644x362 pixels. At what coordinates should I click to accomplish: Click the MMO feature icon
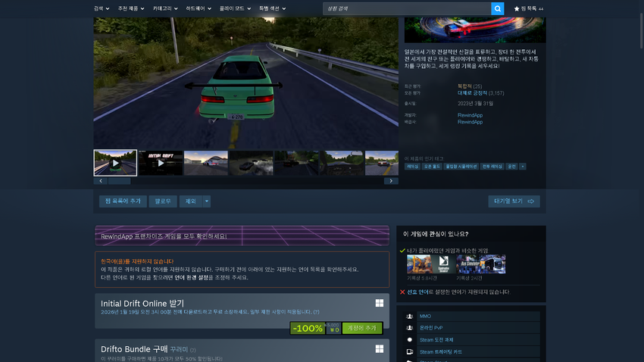[410, 316]
